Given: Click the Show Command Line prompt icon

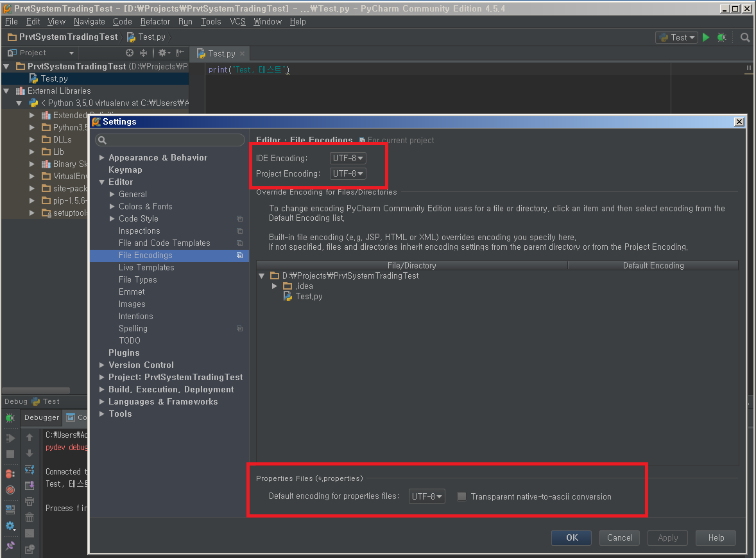Looking at the screenshot, I should click(x=30, y=534).
